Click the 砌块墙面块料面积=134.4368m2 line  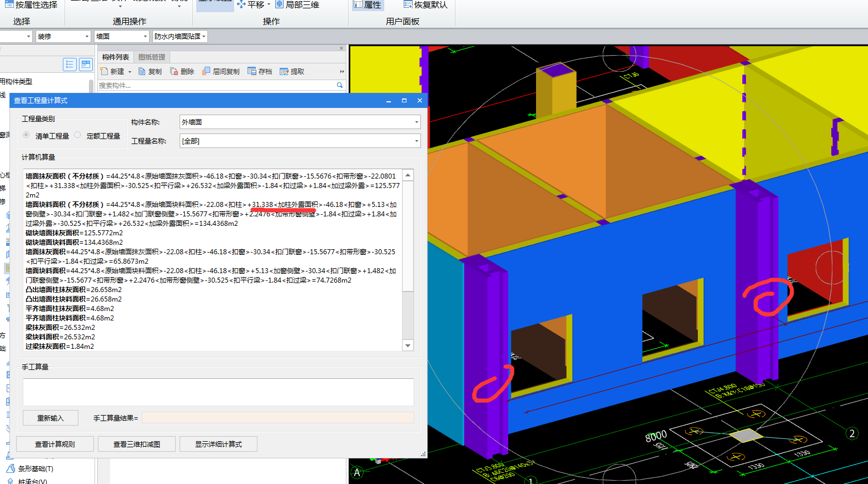tap(74, 242)
